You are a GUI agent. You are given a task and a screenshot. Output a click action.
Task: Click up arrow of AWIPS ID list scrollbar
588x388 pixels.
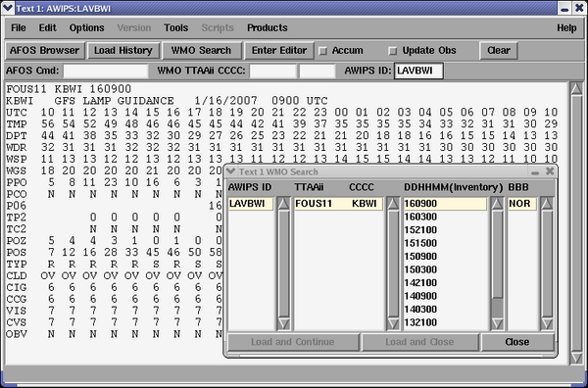tap(283, 204)
